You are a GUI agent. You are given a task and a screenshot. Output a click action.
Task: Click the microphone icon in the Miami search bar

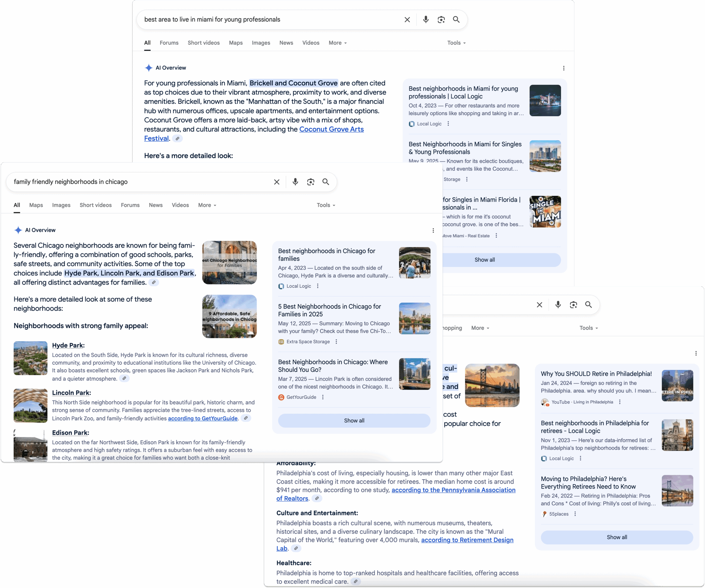tap(425, 20)
